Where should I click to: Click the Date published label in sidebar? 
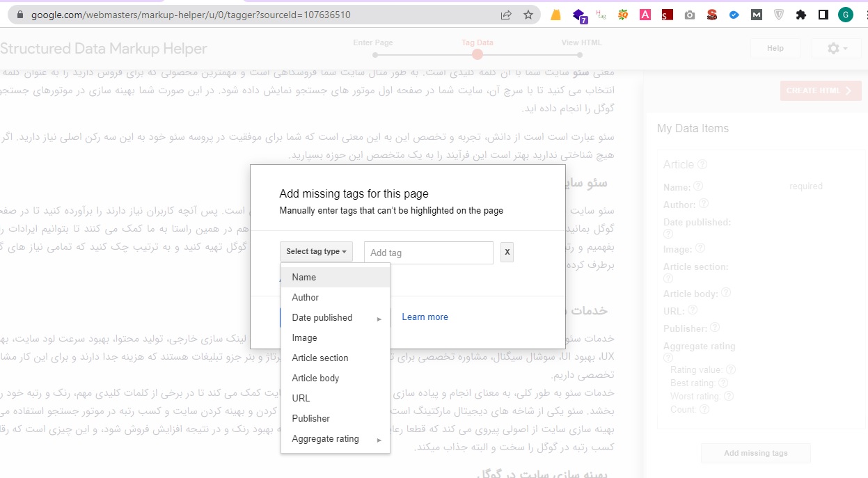pyautogui.click(x=697, y=222)
